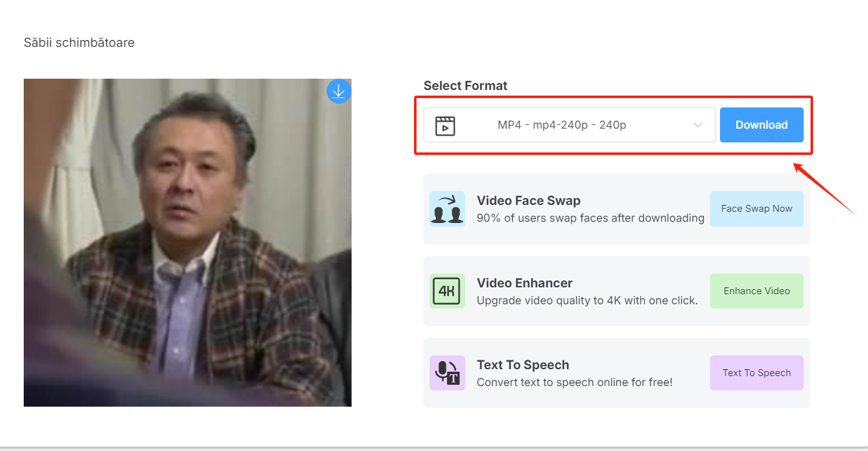Click the green 4K Video Enhancer icon
The image size is (868, 451).
click(447, 290)
